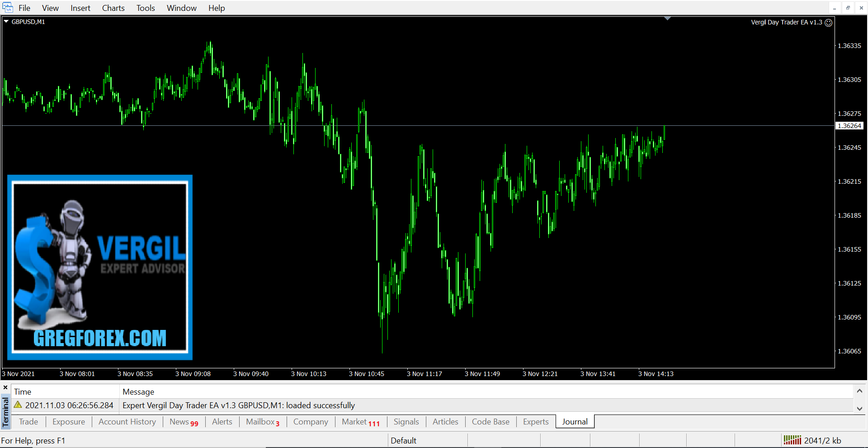868x448 pixels.
Task: Click the MetaTrader application icon beside File
Action: (8, 8)
